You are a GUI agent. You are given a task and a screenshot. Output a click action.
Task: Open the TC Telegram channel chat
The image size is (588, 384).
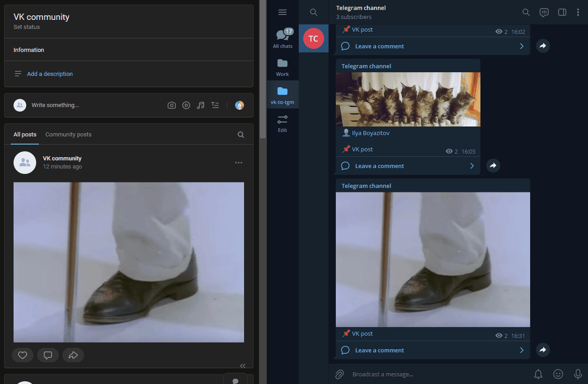(x=314, y=38)
